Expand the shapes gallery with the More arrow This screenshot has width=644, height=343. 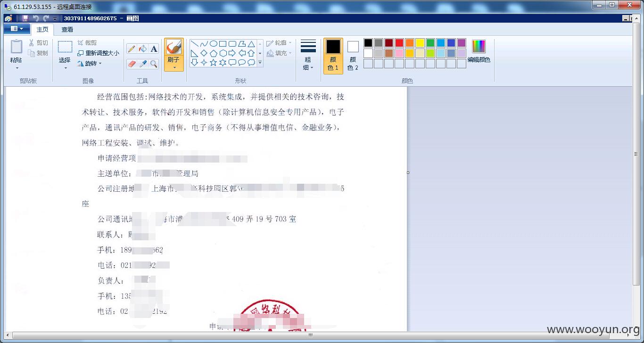[x=260, y=63]
